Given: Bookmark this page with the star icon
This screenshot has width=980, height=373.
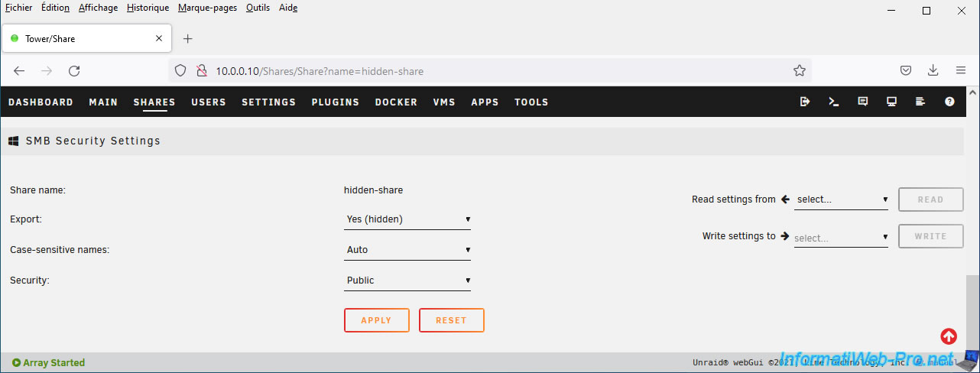Looking at the screenshot, I should (800, 71).
